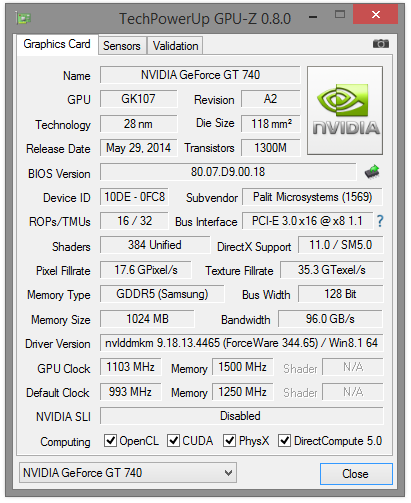Click the TechPowerUp GPU-Z 0.8.0 title text
The height and width of the screenshot is (503, 411).
pos(205,19)
